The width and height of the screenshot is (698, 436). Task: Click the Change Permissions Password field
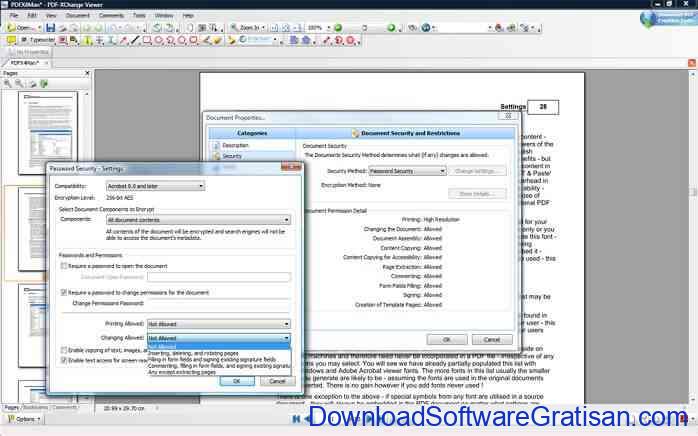[219, 303]
